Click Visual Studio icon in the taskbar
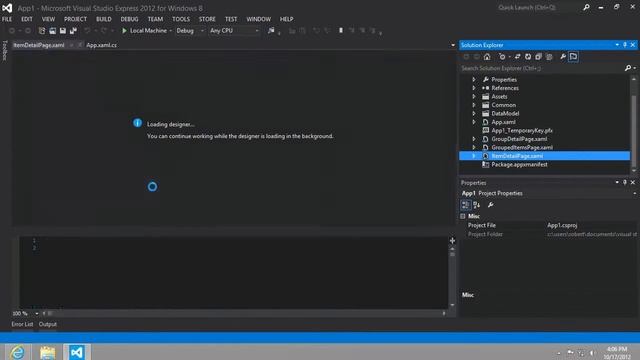Image resolution: width=640 pixels, height=360 pixels. pos(77,352)
